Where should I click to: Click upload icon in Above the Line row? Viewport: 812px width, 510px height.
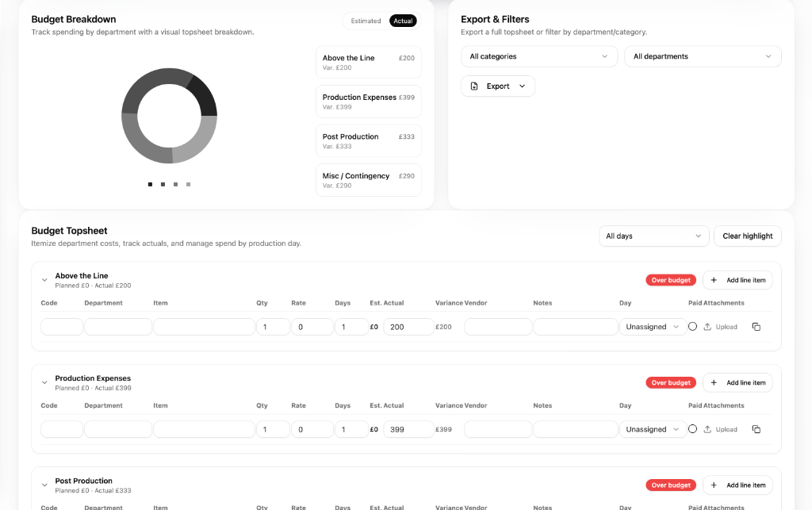pos(707,327)
